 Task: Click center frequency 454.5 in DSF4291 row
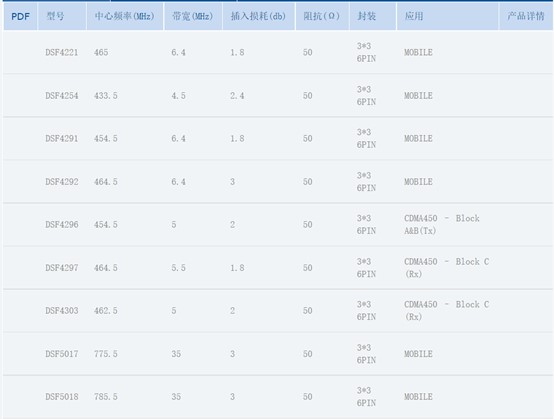(106, 138)
